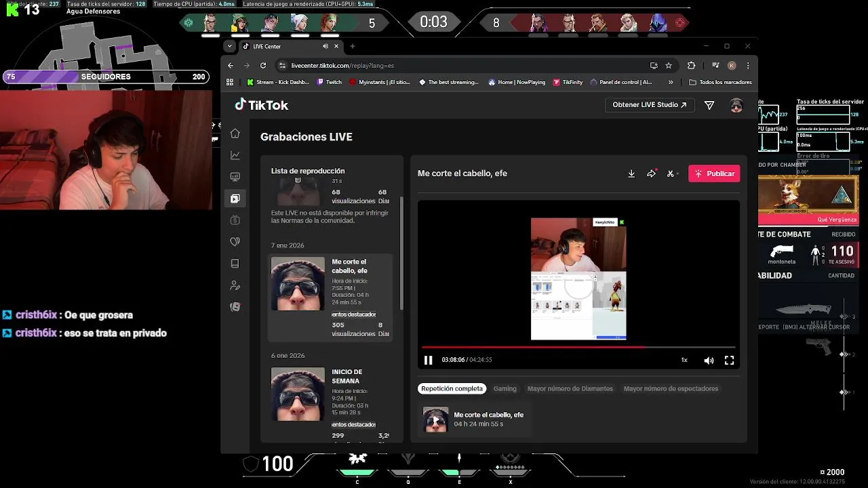
Task: Mute the LIVE Center tab audio
Action: [x=325, y=46]
